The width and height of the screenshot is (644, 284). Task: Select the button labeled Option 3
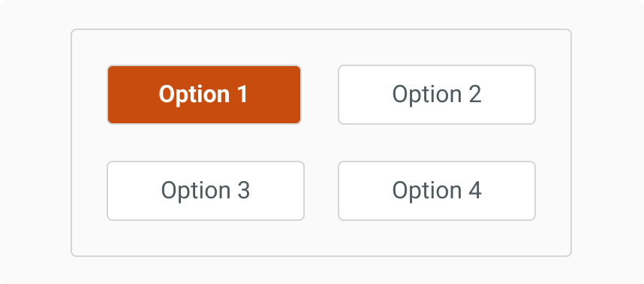(x=206, y=191)
